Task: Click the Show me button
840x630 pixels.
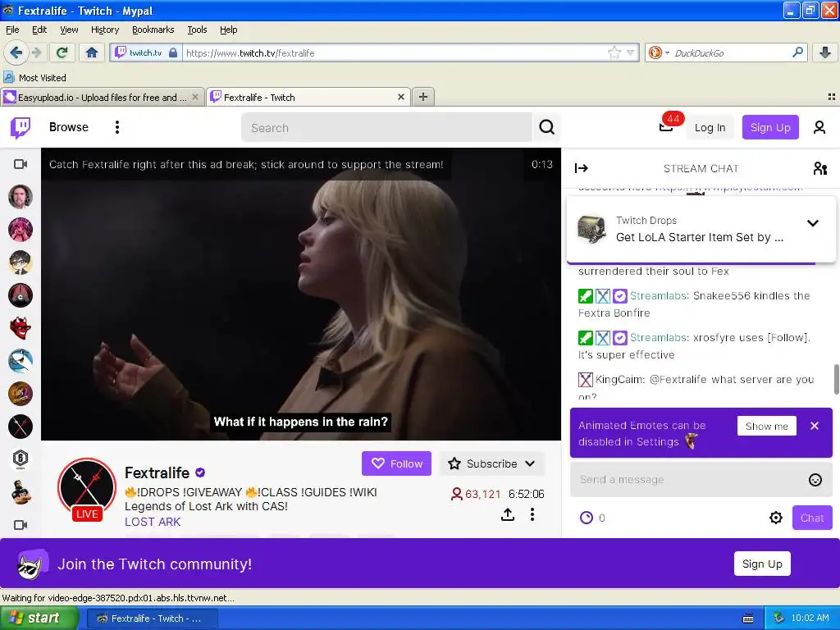Action: (767, 426)
